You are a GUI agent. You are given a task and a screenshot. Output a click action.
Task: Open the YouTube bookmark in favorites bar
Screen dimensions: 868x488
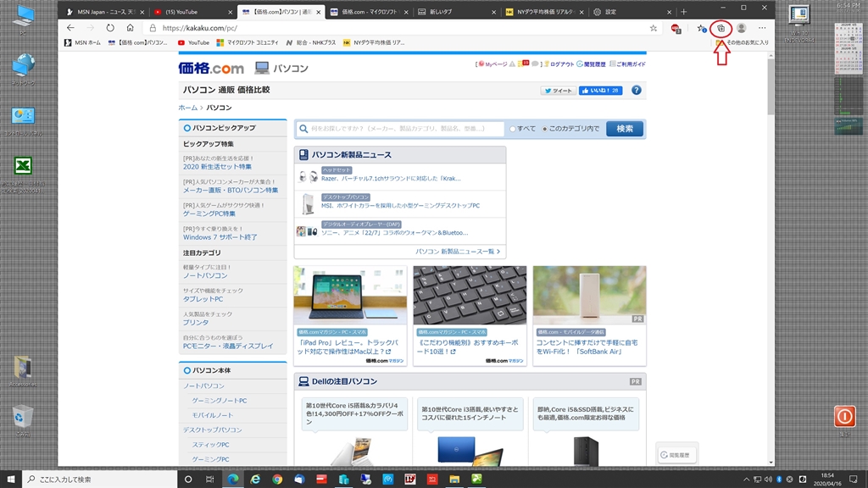pyautogui.click(x=193, y=42)
